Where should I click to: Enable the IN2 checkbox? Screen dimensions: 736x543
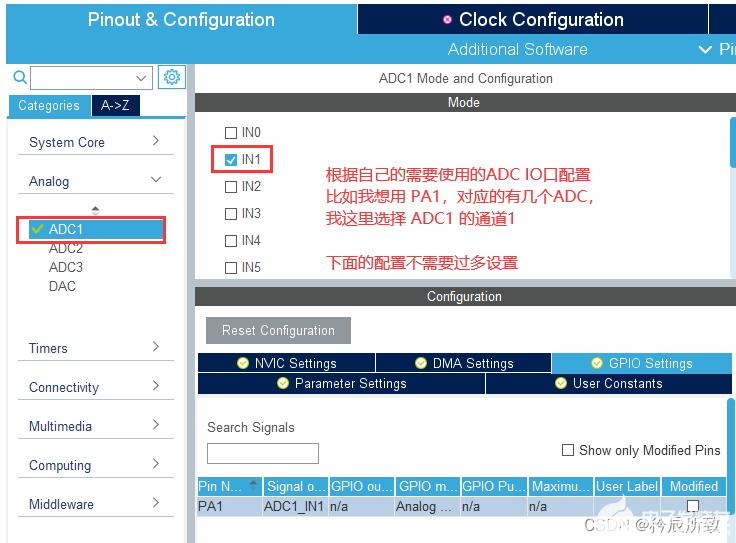coord(231,187)
